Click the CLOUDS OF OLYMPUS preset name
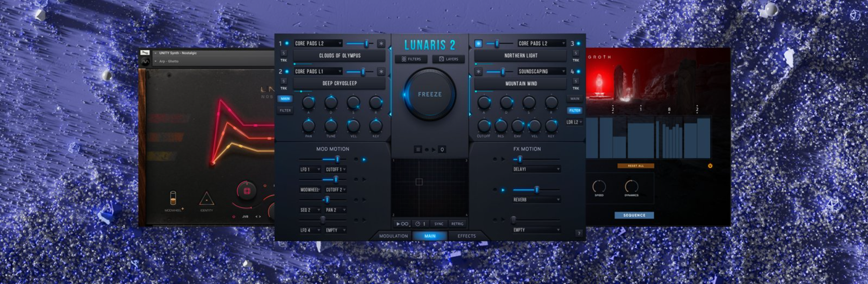This screenshot has width=868, height=284. (340, 55)
